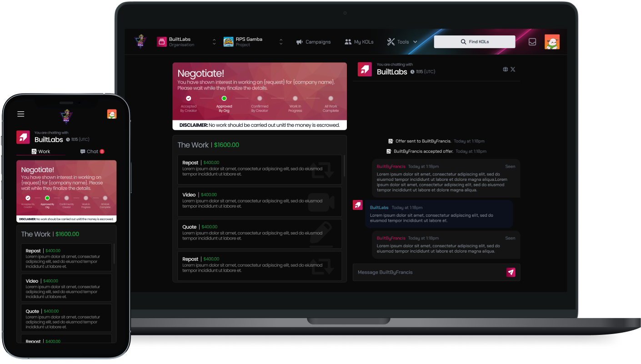Click the $1600.00 total on laptop

click(226, 145)
